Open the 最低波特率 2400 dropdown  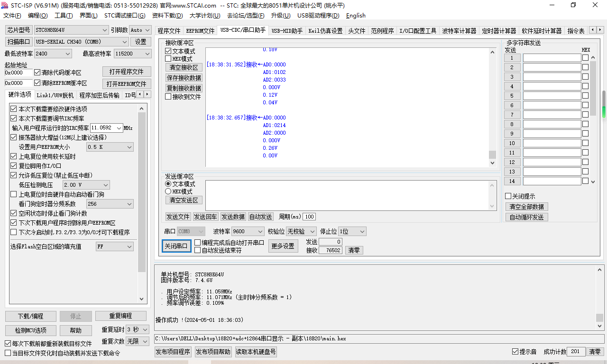pos(53,54)
